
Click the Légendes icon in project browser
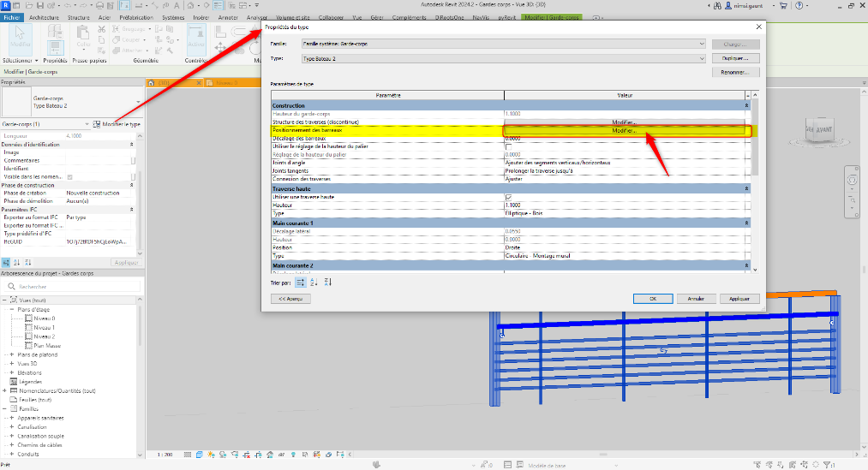[x=13, y=381]
